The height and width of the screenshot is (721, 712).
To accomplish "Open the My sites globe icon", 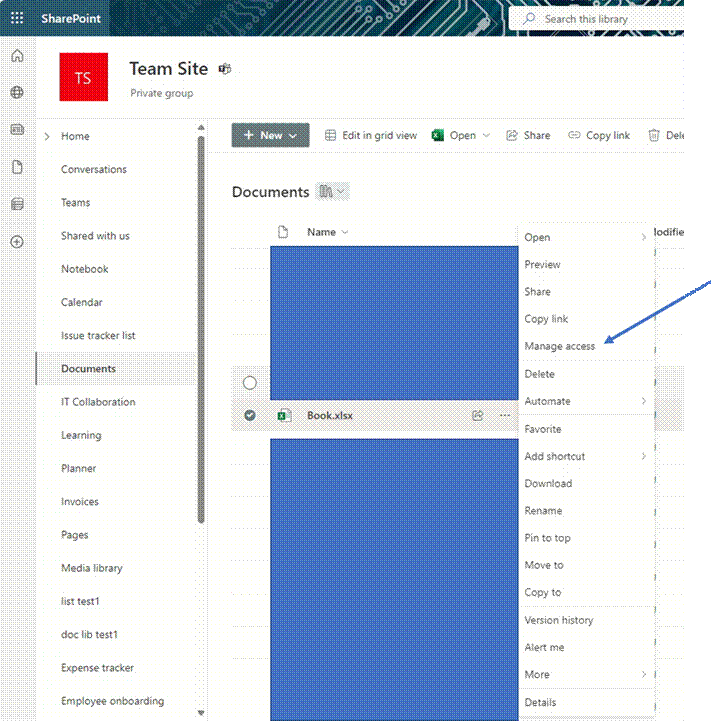I will click(17, 92).
